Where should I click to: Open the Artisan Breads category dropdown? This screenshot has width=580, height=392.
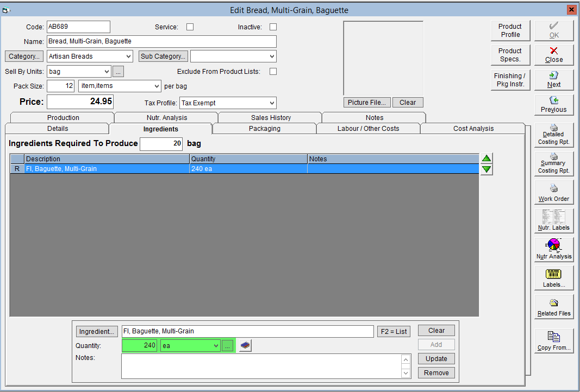(x=128, y=56)
